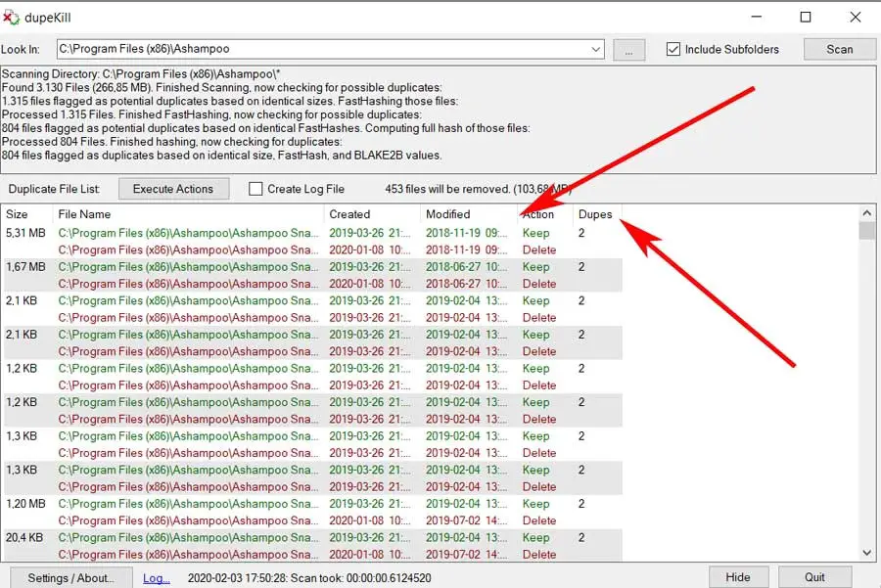Enable the Create Log File checkbox
Image resolution: width=881 pixels, height=588 pixels.
click(x=255, y=189)
